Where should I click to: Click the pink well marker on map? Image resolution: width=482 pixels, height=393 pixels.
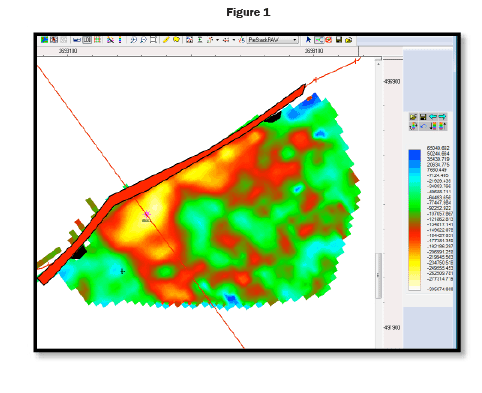tap(147, 214)
